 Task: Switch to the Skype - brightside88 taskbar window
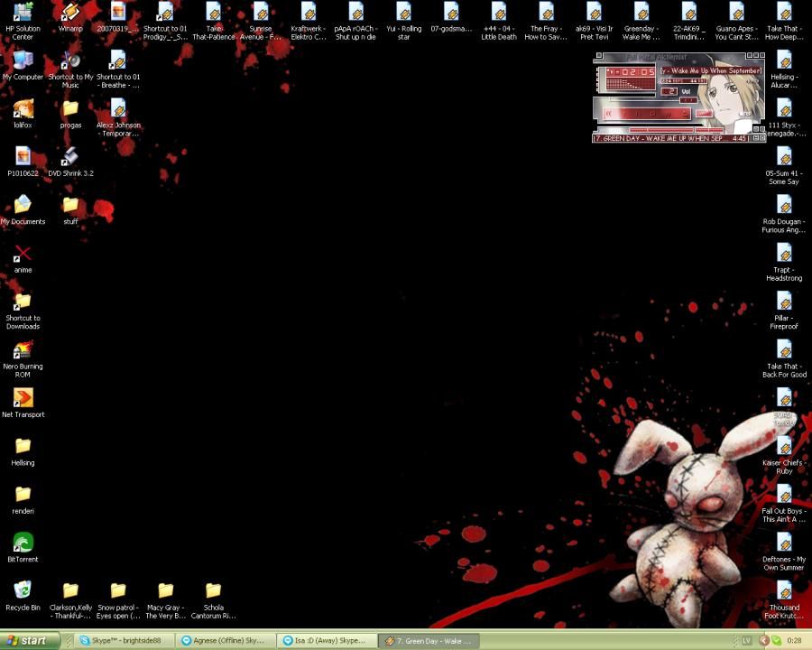click(124, 641)
